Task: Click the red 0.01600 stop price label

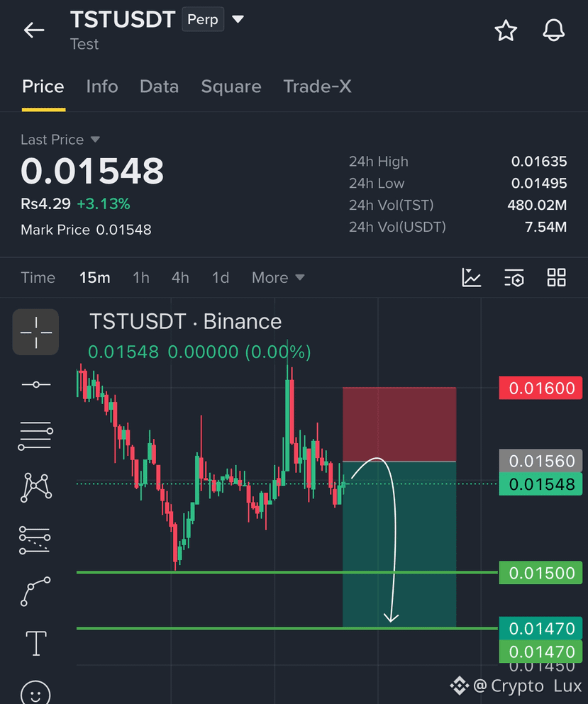Action: point(540,388)
